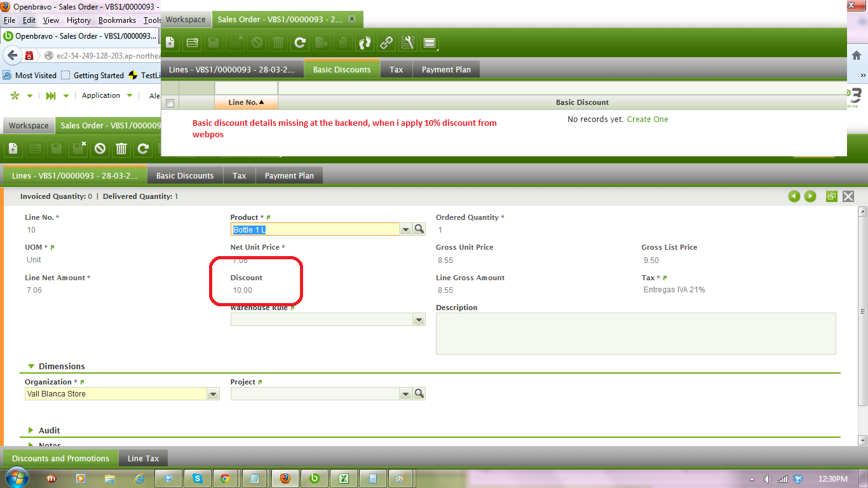Click New Document icon in main Sales Order toolbar
This screenshot has height=488, width=868.
pyautogui.click(x=13, y=149)
